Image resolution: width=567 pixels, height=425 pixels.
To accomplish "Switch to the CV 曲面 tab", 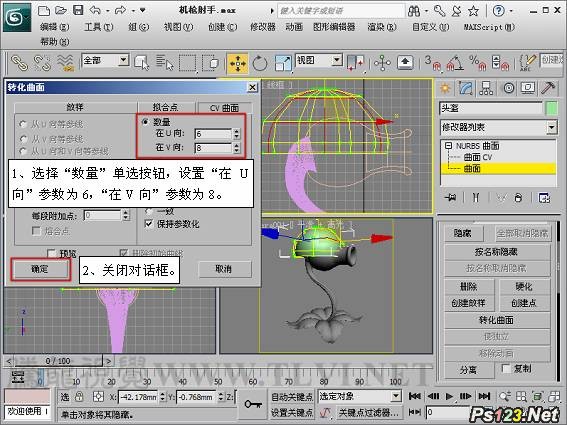I will 224,108.
